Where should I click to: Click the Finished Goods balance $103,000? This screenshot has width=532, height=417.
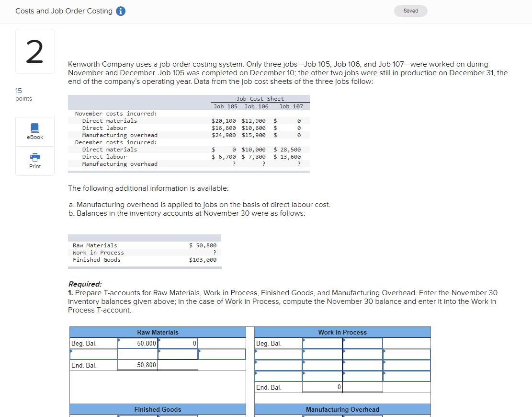click(x=203, y=260)
